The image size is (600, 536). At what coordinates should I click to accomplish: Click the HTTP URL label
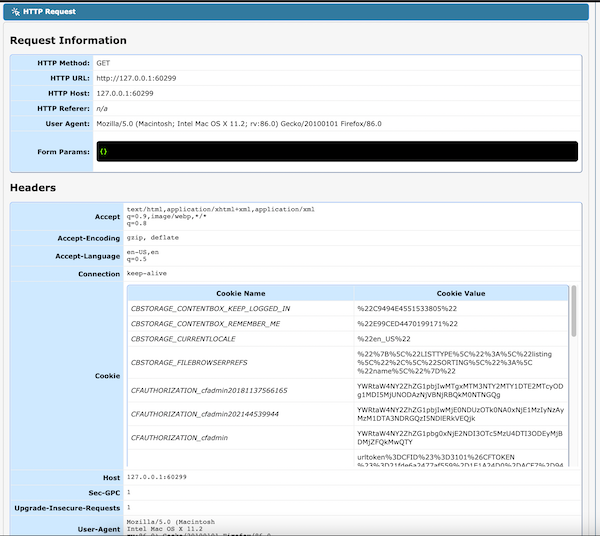(x=70, y=78)
